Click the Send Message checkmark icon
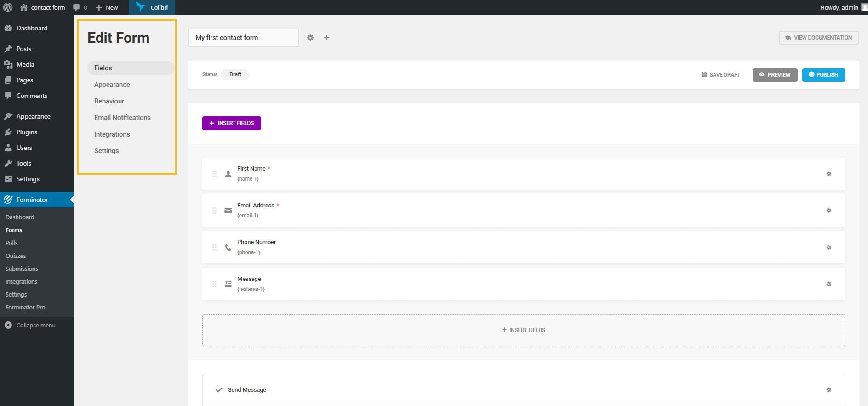 [219, 390]
